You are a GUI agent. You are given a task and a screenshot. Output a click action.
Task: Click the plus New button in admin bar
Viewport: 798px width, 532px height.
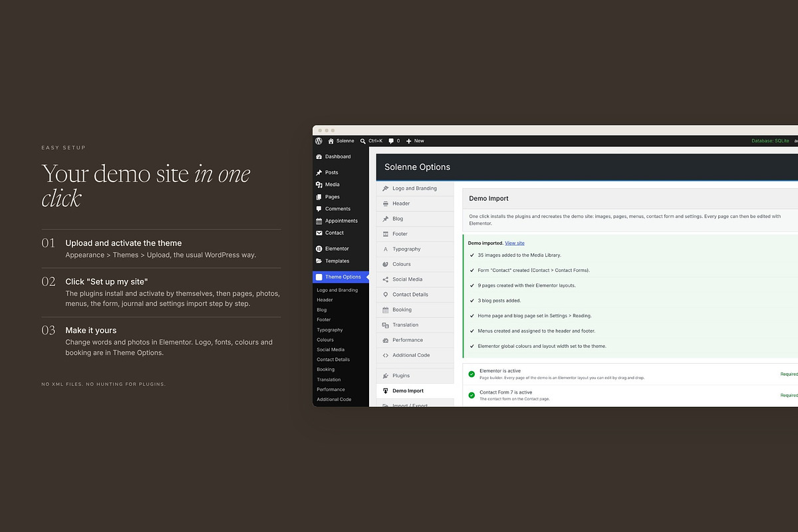[415, 141]
